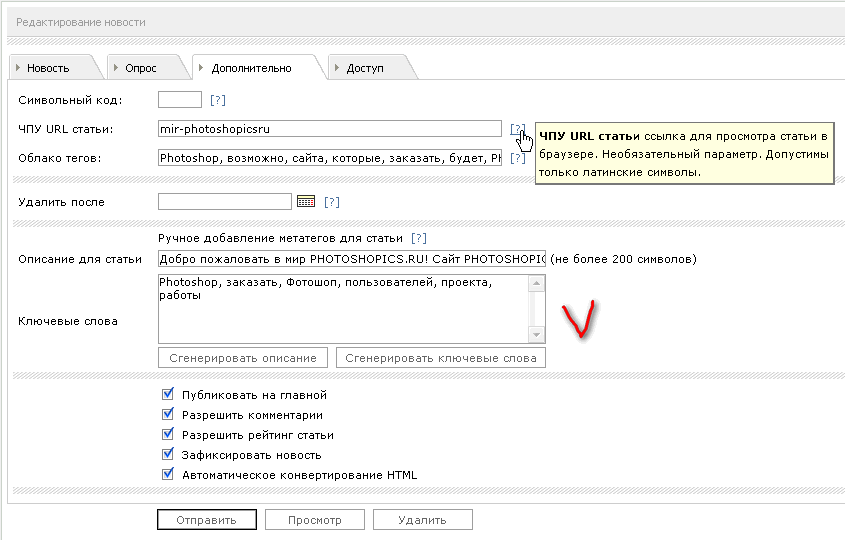Click Сгенерировать ключевые слова button

point(440,358)
